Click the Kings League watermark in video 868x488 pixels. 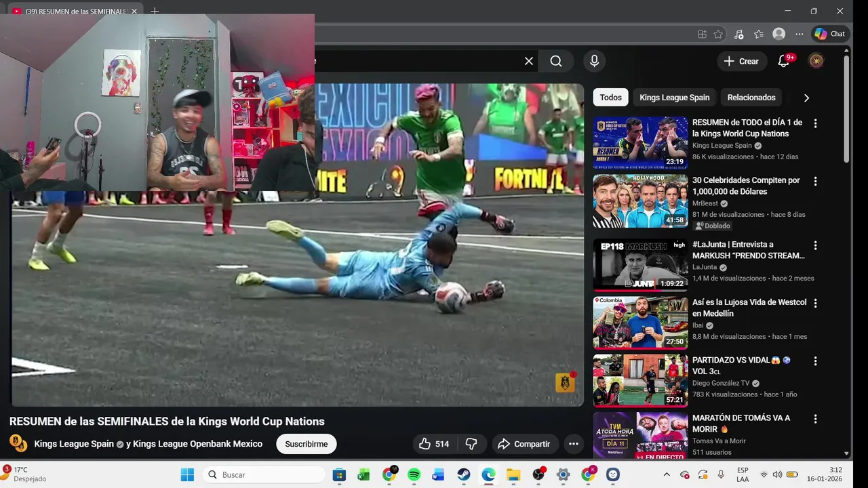[x=565, y=382]
